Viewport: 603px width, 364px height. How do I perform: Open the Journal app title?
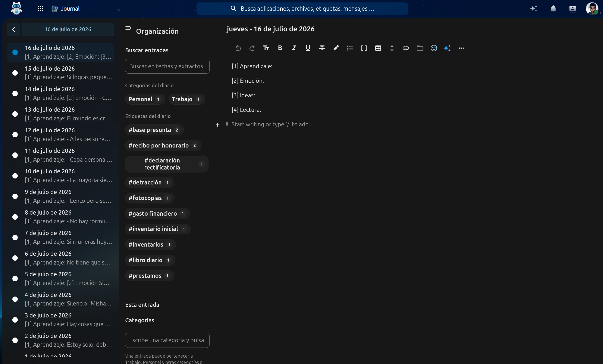[x=66, y=9]
